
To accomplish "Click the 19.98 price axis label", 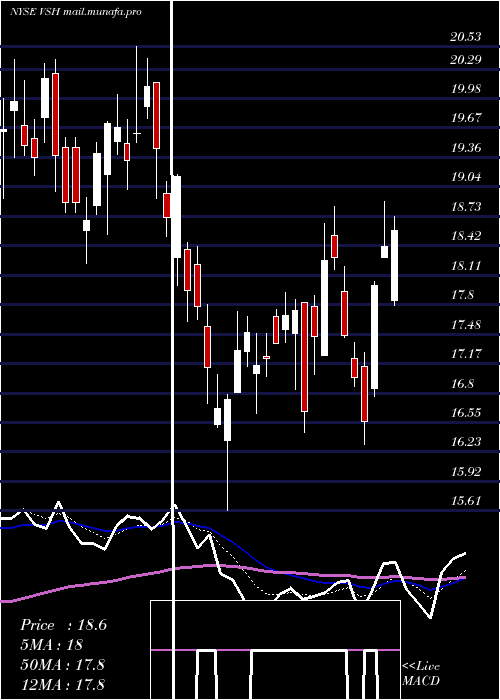I will (x=466, y=88).
